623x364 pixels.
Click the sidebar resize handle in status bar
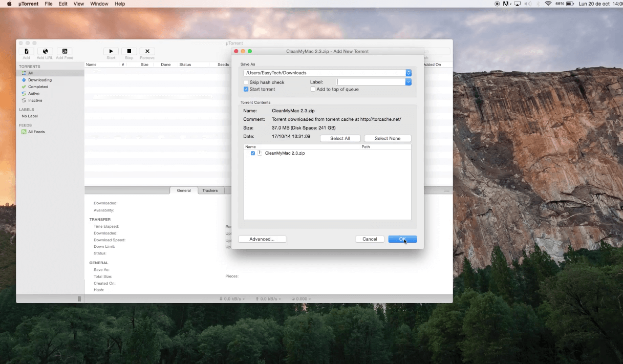79,298
